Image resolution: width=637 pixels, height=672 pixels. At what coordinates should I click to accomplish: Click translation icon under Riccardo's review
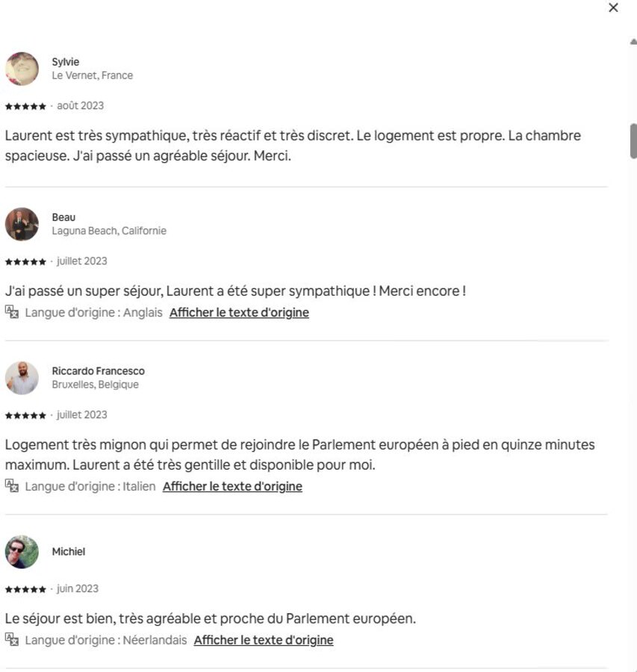click(x=11, y=486)
